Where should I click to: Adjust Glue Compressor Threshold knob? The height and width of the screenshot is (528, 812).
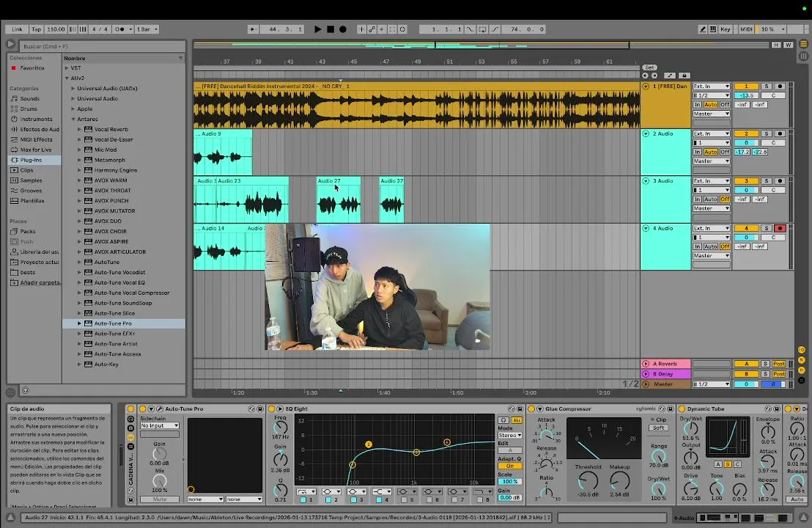coord(588,480)
